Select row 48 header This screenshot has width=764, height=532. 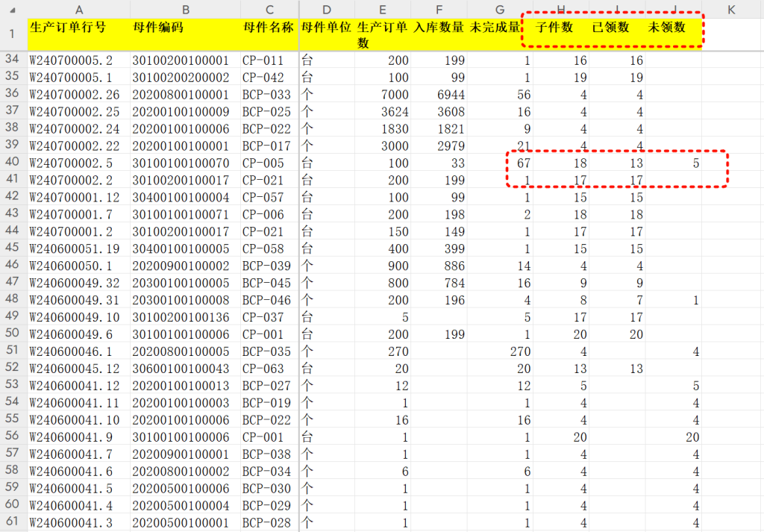(12, 298)
